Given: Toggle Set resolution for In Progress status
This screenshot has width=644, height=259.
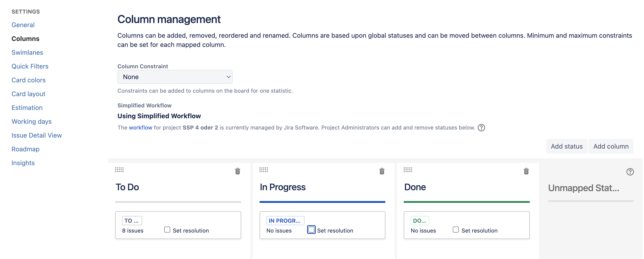Looking at the screenshot, I should tap(311, 230).
